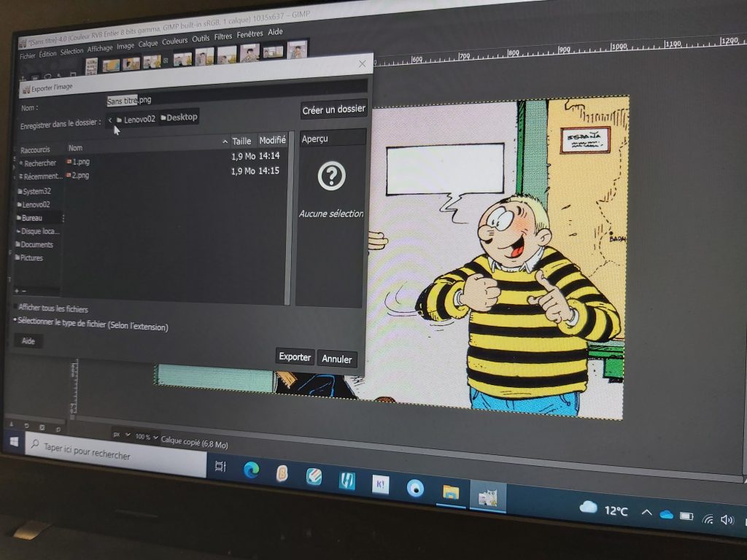Open the Filtres menu
Image resolution: width=747 pixels, height=560 pixels.
point(223,36)
